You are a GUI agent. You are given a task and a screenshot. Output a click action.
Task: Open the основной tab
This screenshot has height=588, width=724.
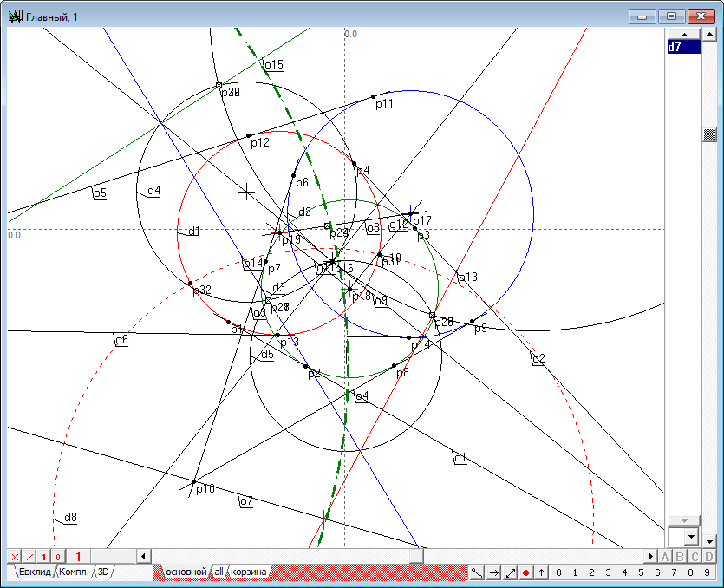[x=186, y=572]
